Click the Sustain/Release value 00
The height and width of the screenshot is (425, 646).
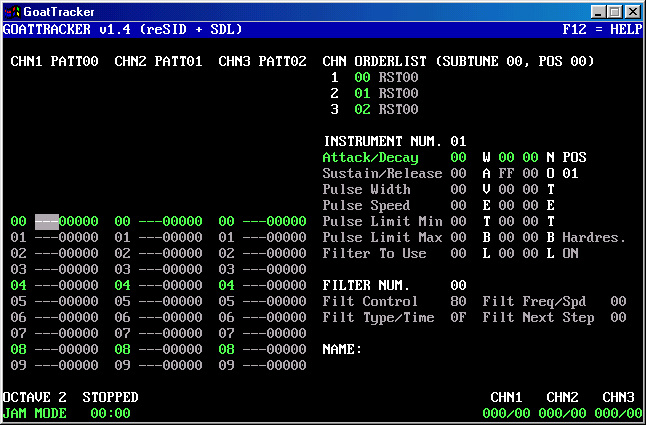pos(458,174)
